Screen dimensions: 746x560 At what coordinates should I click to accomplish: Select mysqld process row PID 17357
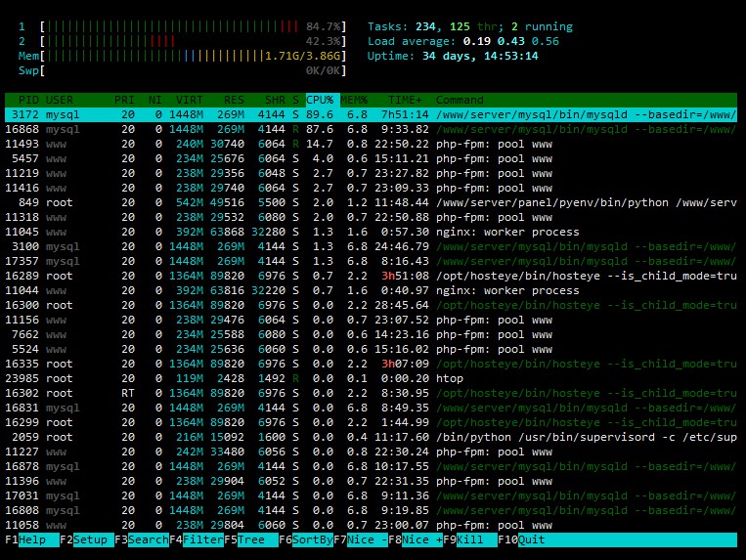point(371,262)
